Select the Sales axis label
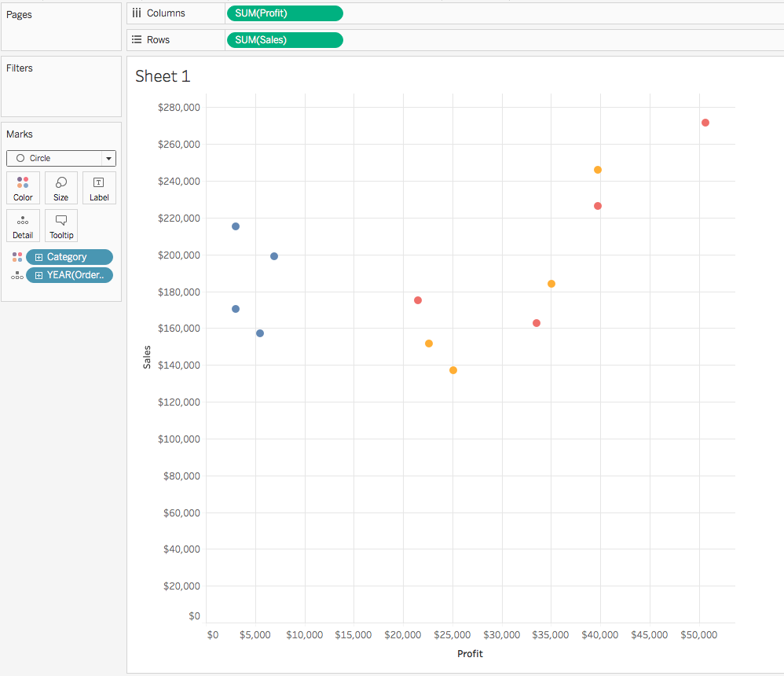The image size is (784, 676). [x=146, y=355]
